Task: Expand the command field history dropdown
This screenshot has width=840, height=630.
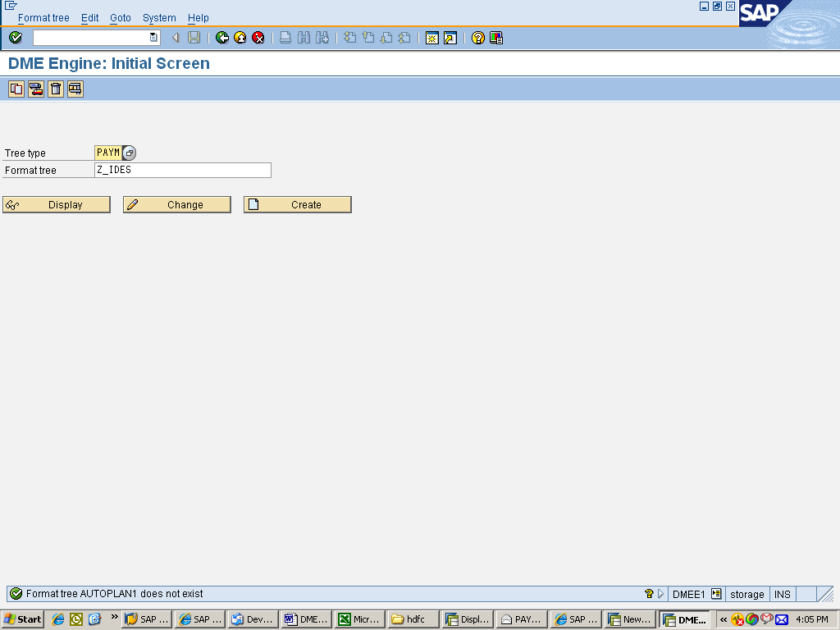Action: click(152, 37)
